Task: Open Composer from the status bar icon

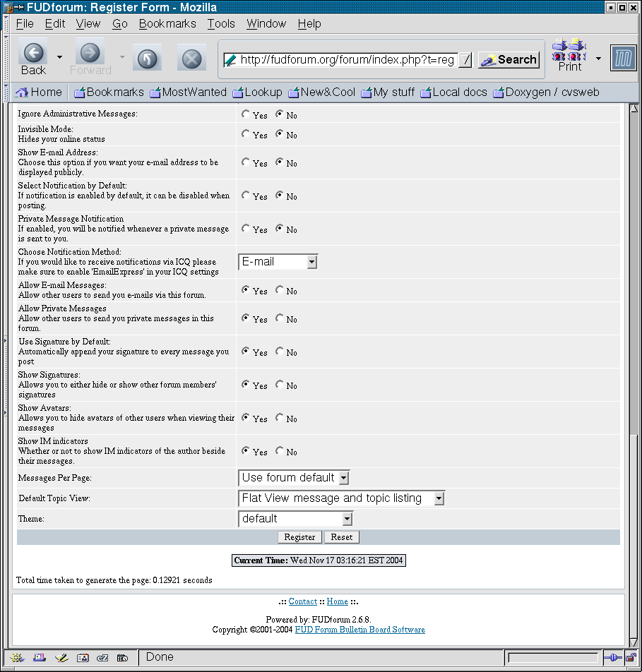Action: [x=61, y=657]
